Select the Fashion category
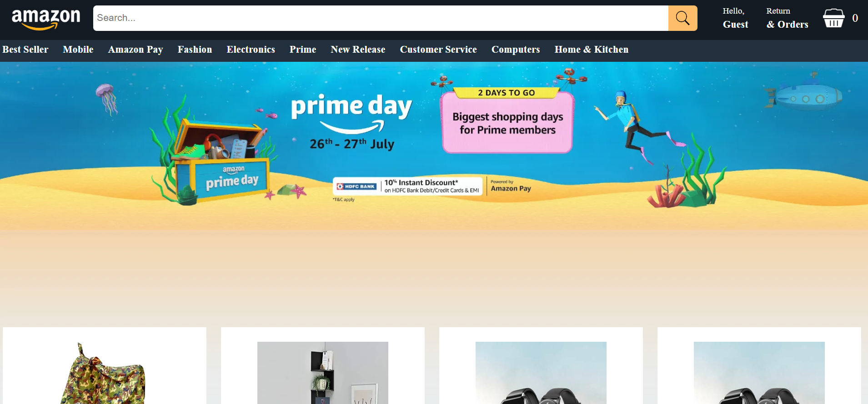Screen dimensions: 868x404 coord(195,50)
